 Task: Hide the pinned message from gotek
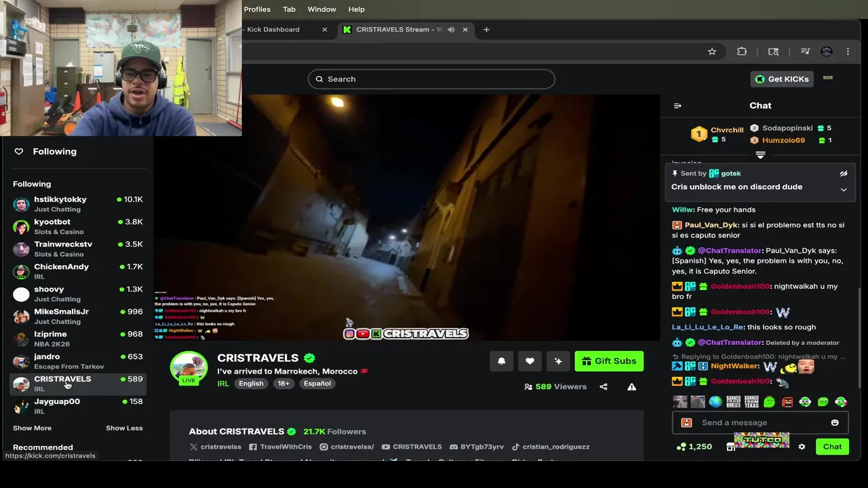click(x=844, y=174)
